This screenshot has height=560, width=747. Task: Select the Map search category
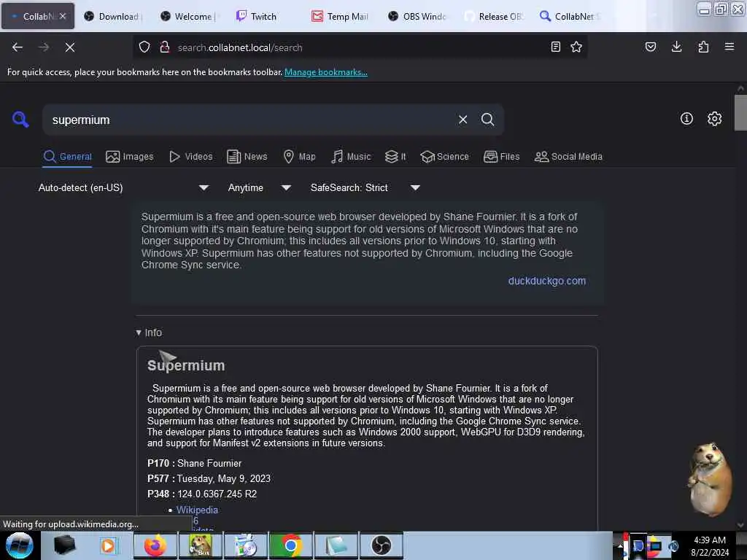[299, 156]
